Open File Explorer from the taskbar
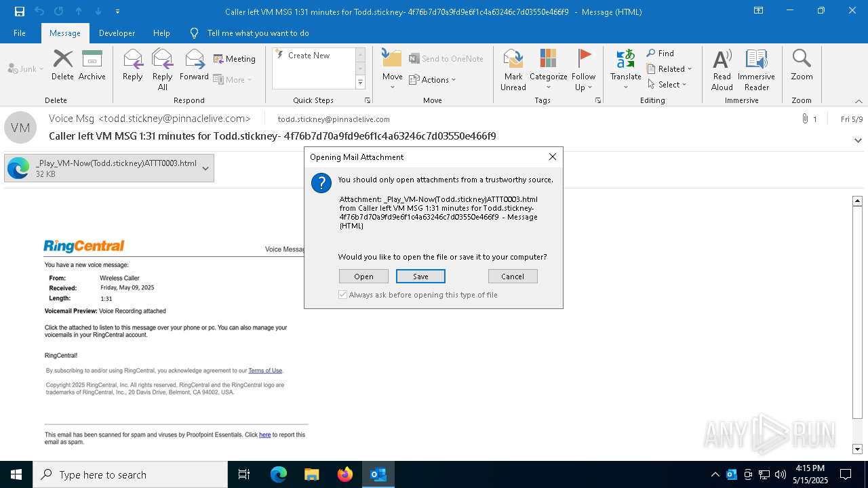868x488 pixels. [312, 474]
